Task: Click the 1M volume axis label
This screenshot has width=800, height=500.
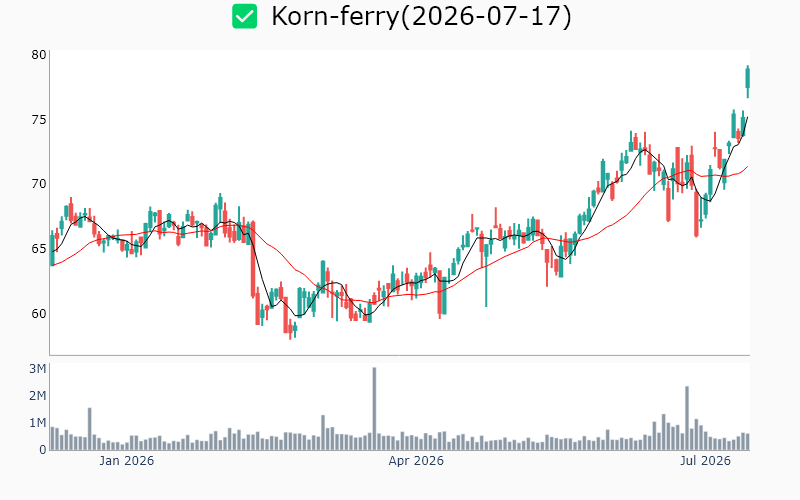Action: pyautogui.click(x=38, y=422)
